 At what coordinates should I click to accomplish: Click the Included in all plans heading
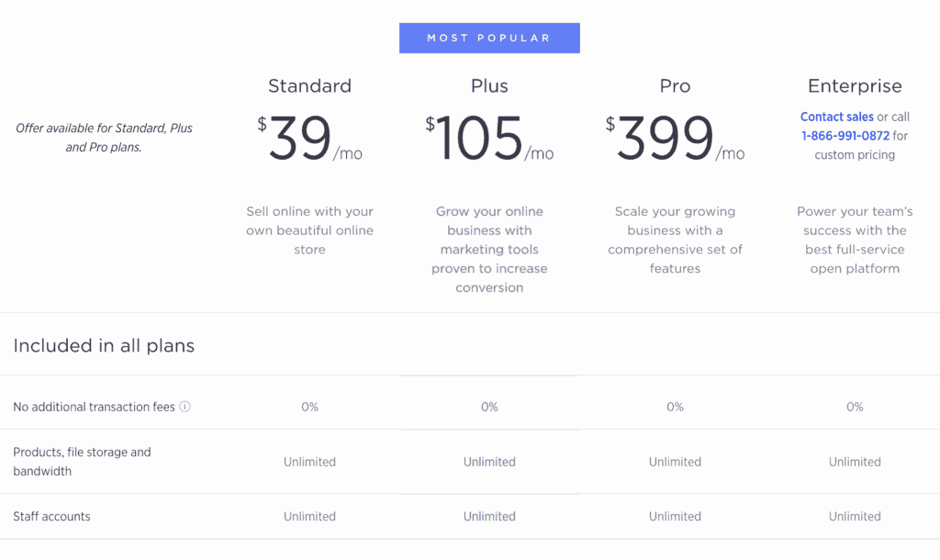104,346
